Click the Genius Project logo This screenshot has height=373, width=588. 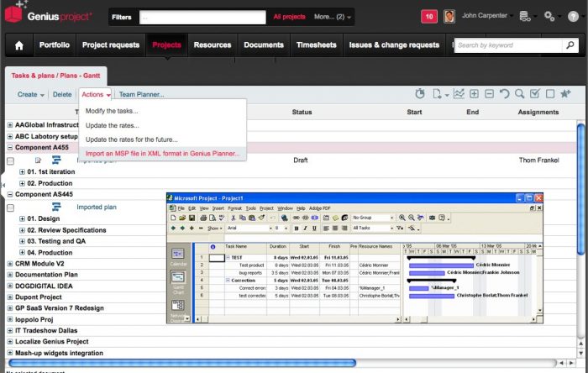point(49,15)
